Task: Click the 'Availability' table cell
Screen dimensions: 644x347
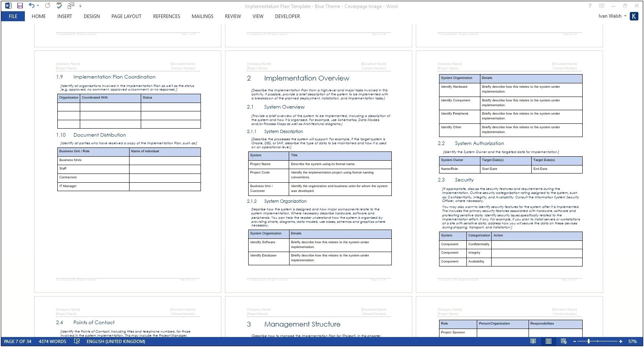Action: 479,262
